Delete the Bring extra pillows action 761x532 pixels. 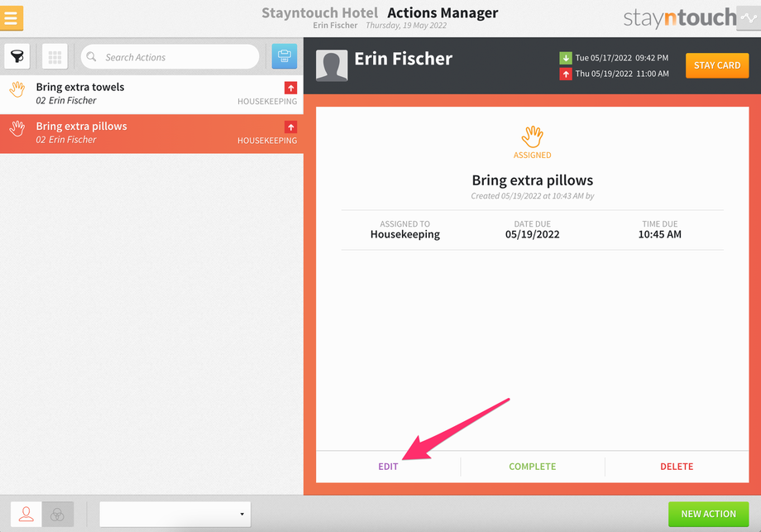click(x=677, y=467)
